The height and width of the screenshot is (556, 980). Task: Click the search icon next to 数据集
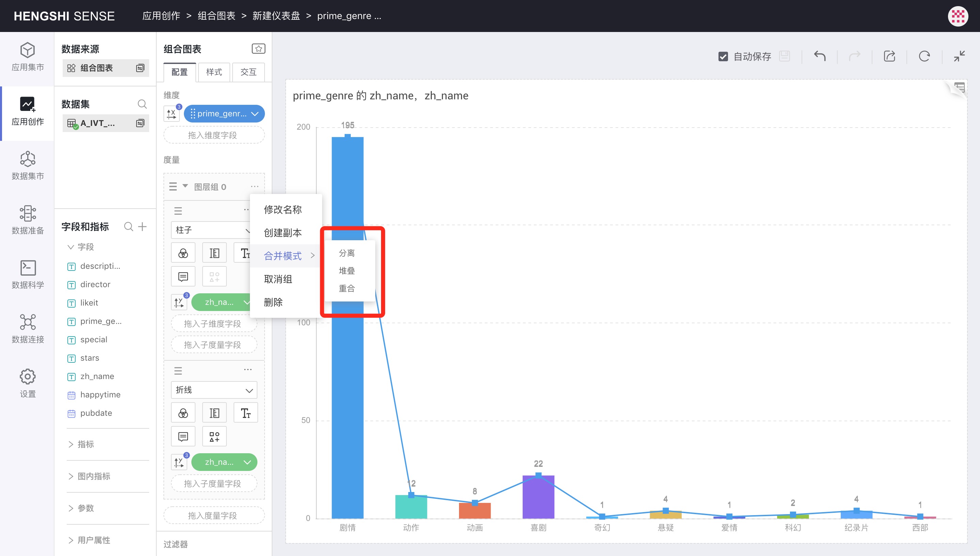(142, 104)
